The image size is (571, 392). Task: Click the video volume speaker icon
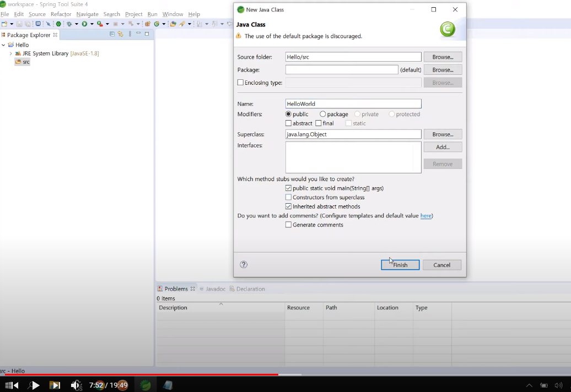77,385
